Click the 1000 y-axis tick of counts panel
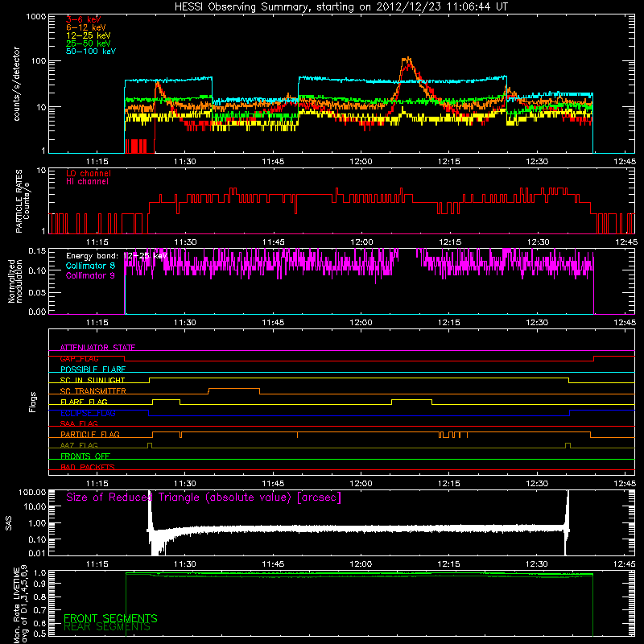644x644 pixels. (36, 17)
